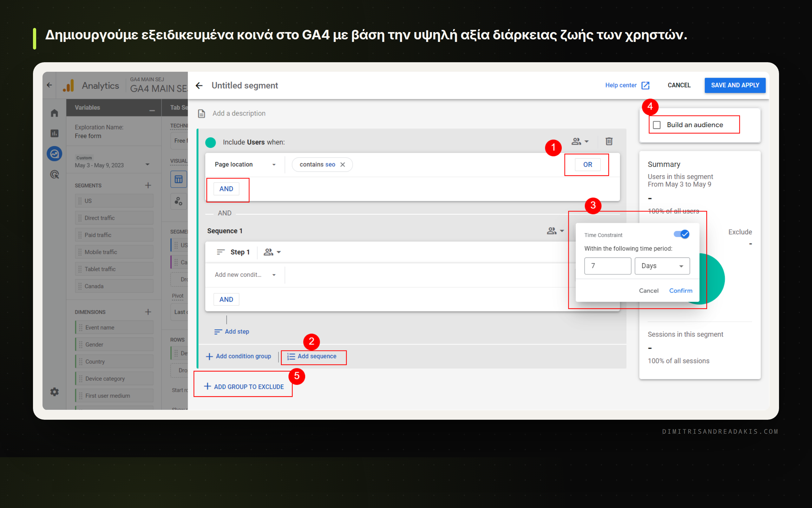Image resolution: width=812 pixels, height=508 pixels.
Task: Click the Variables panel header
Action: [114, 108]
